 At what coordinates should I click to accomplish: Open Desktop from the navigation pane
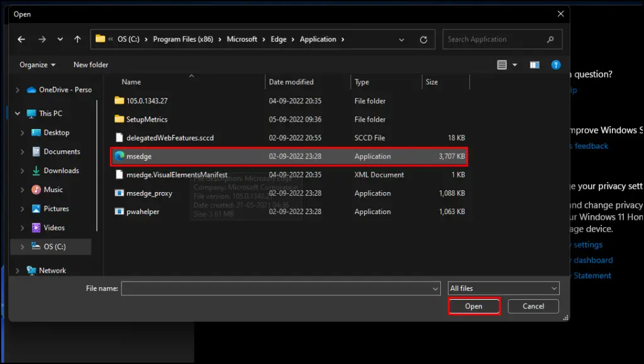[x=50, y=132]
